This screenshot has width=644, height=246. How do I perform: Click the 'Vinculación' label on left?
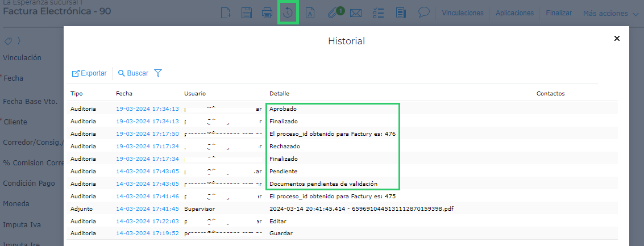[22, 57]
